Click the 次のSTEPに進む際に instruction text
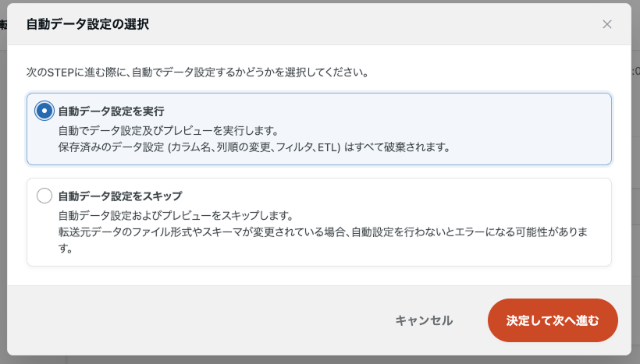Image resolution: width=640 pixels, height=364 pixels. 197,72
